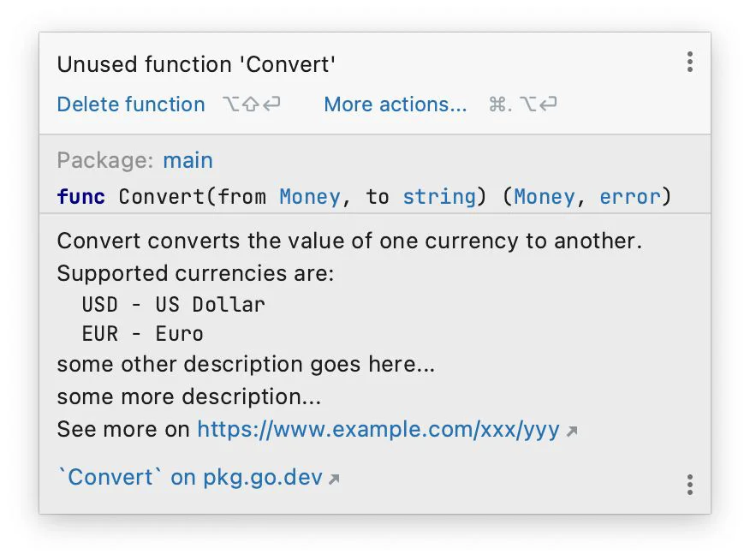Click the string type link
This screenshot has height=560, width=750.
[439, 197]
